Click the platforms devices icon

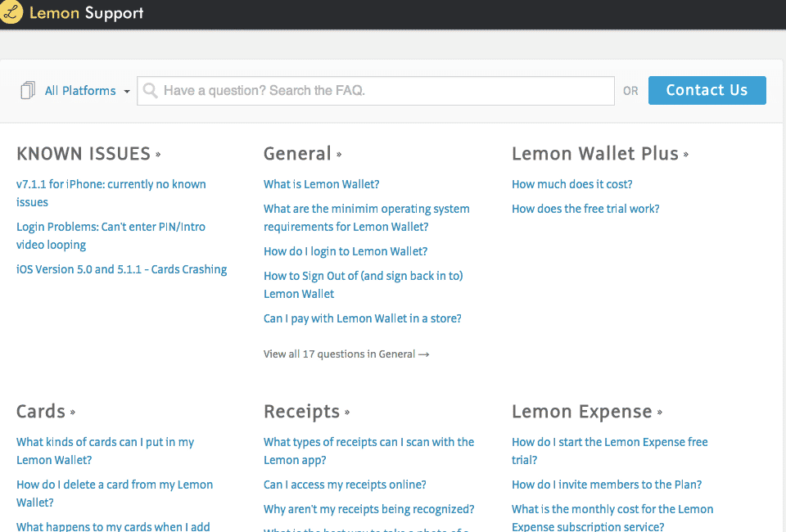29,91
